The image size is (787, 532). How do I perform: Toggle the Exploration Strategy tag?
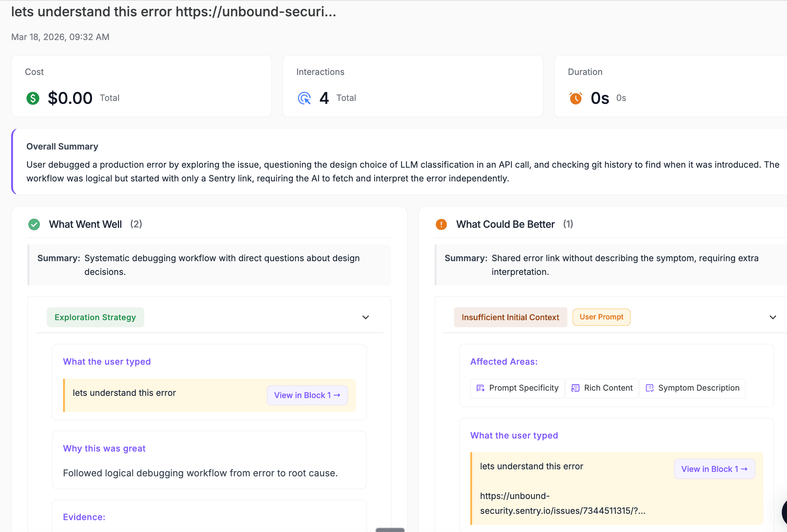point(95,317)
